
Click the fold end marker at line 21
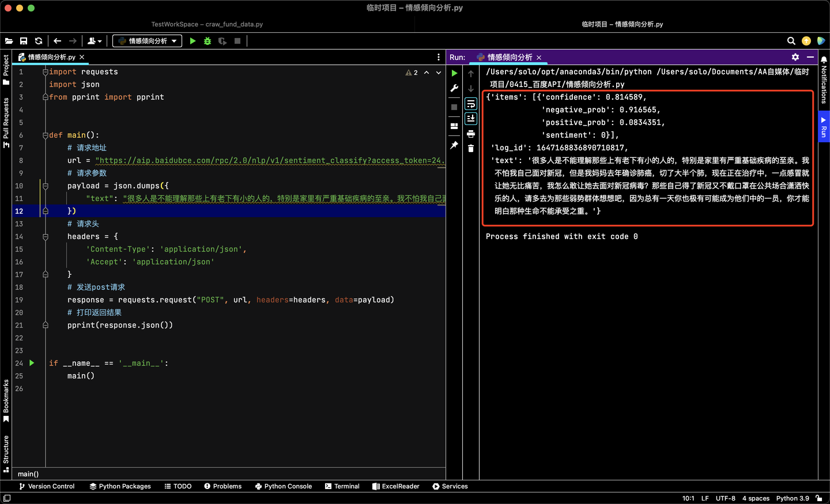click(x=45, y=325)
